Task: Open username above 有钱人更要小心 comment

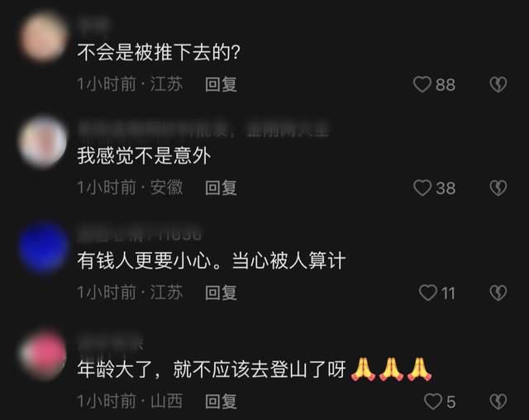Action: click(x=140, y=234)
